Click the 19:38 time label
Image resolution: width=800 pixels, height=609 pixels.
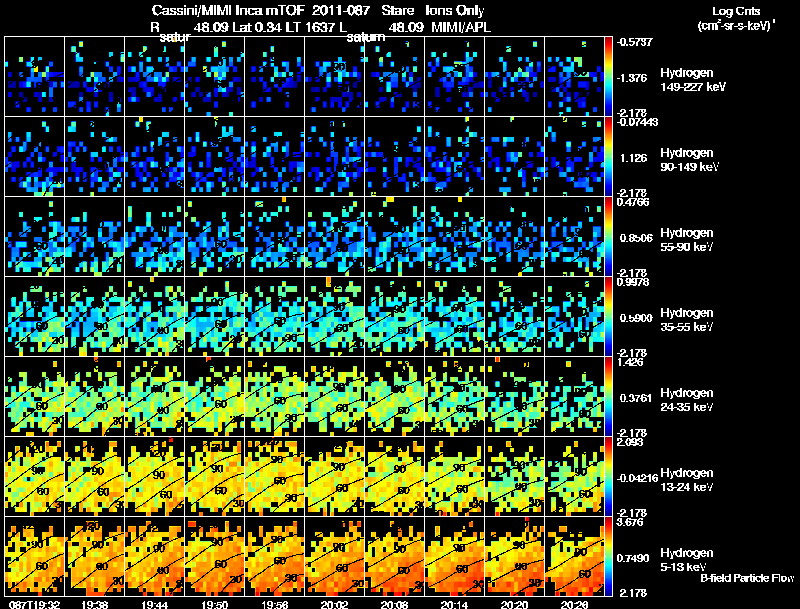coord(94,604)
